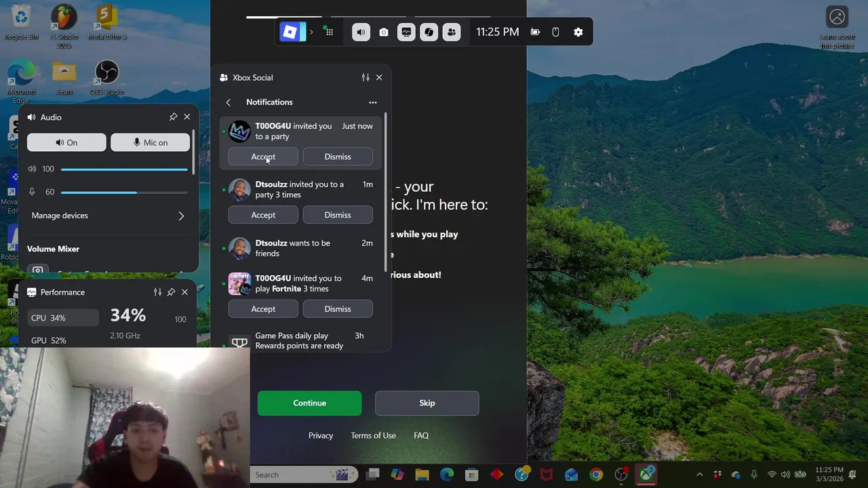Expand the game switcher chevron in Game Bar
The width and height of the screenshot is (868, 488).
(311, 32)
